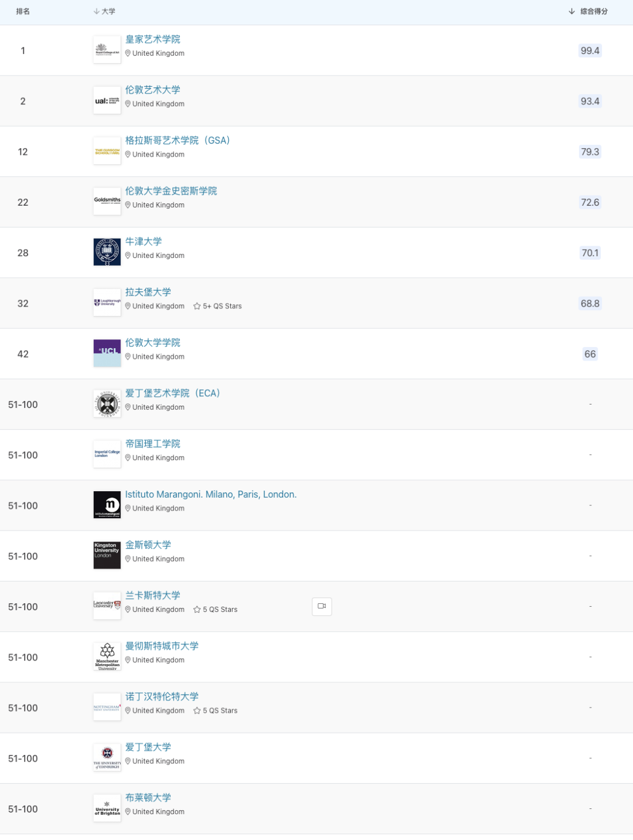Click the Kingston University London logo

pos(107,556)
